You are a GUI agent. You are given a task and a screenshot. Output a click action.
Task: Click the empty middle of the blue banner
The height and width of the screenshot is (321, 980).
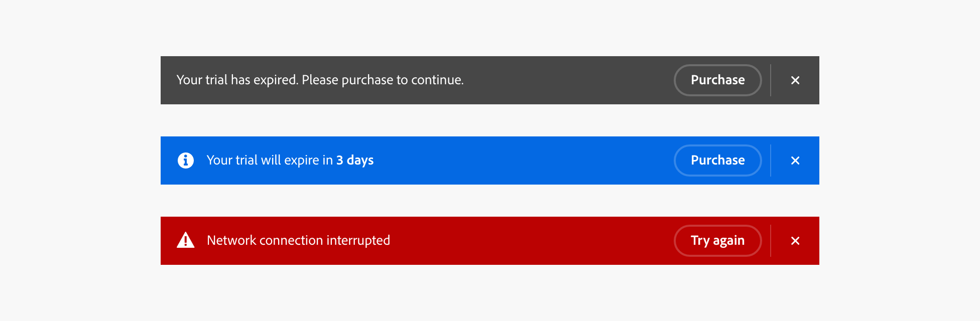coord(522,160)
